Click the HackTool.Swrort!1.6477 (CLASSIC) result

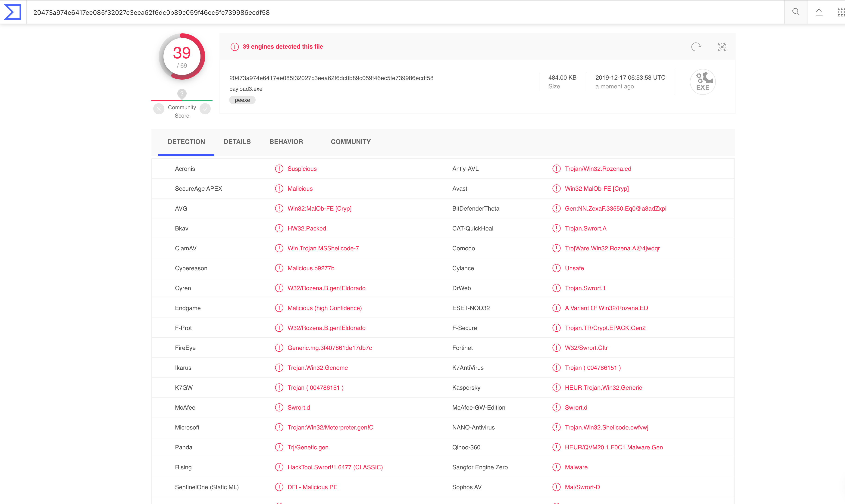pos(335,467)
